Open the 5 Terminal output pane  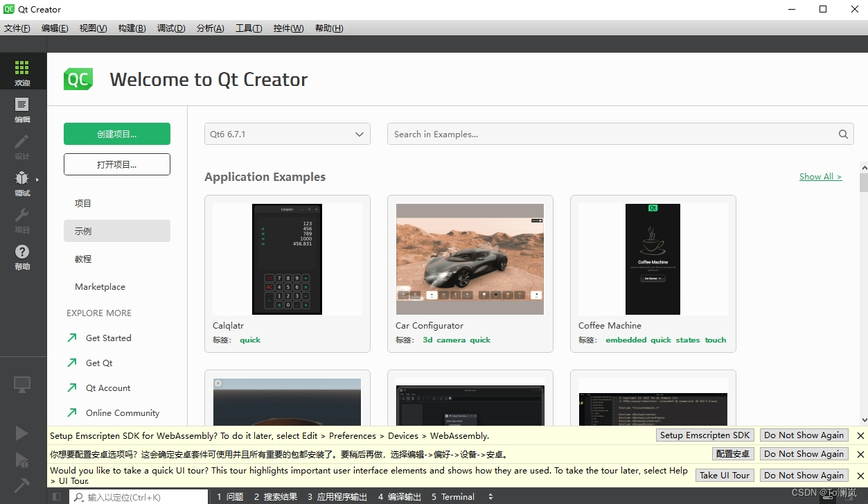(453, 496)
